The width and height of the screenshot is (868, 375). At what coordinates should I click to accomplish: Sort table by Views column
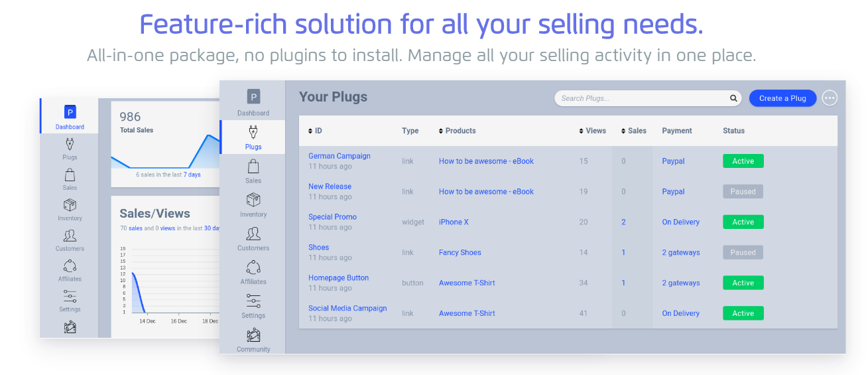click(592, 131)
